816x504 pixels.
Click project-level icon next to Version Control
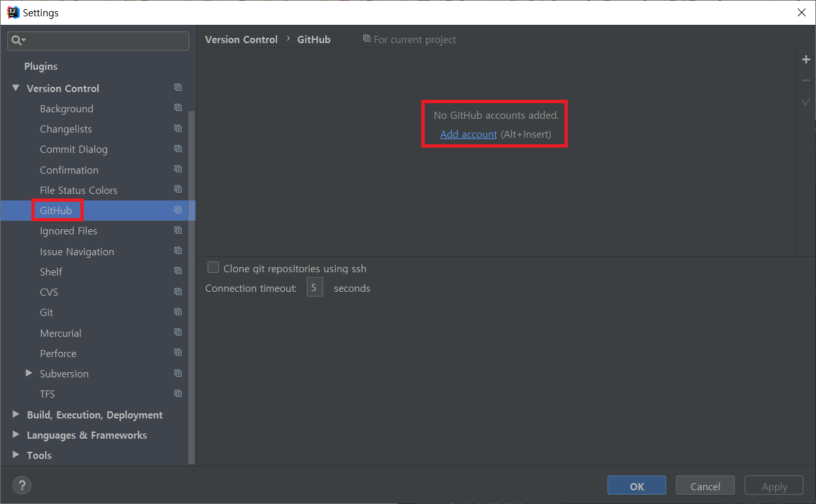pos(178,87)
